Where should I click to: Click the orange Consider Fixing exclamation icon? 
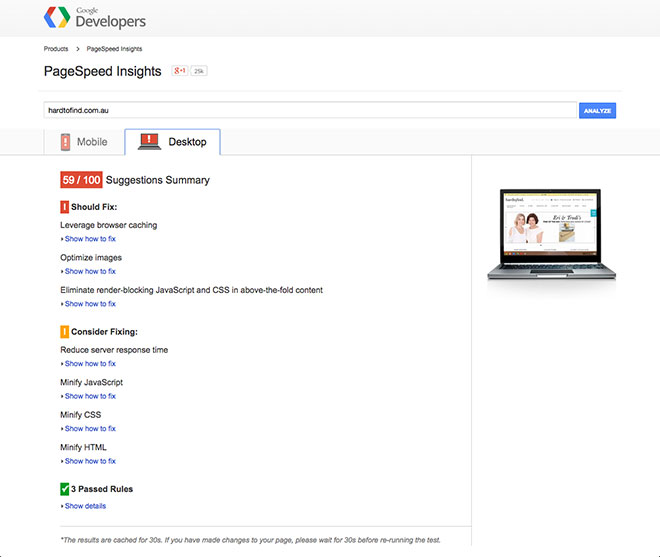[64, 332]
